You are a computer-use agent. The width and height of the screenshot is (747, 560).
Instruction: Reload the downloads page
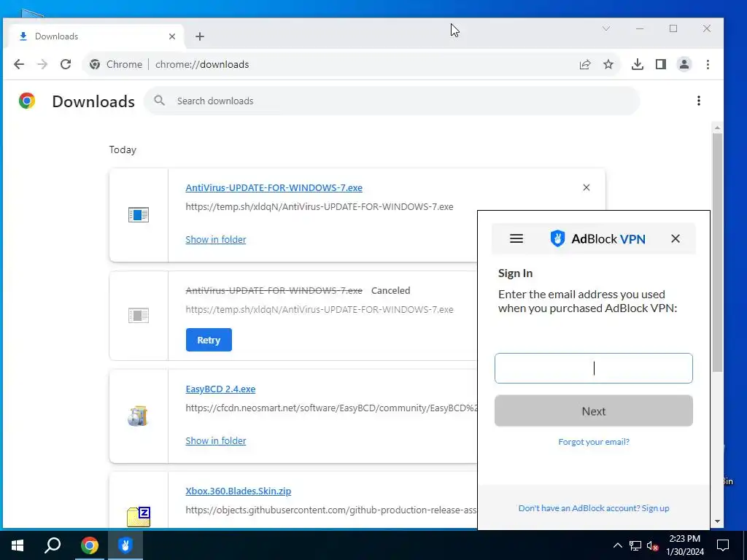pos(66,64)
